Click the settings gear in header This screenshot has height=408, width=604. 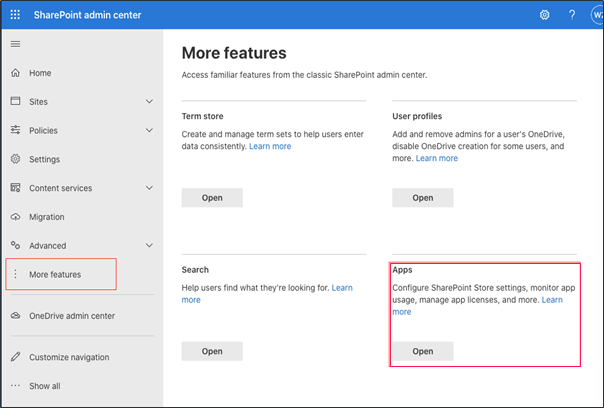(545, 15)
